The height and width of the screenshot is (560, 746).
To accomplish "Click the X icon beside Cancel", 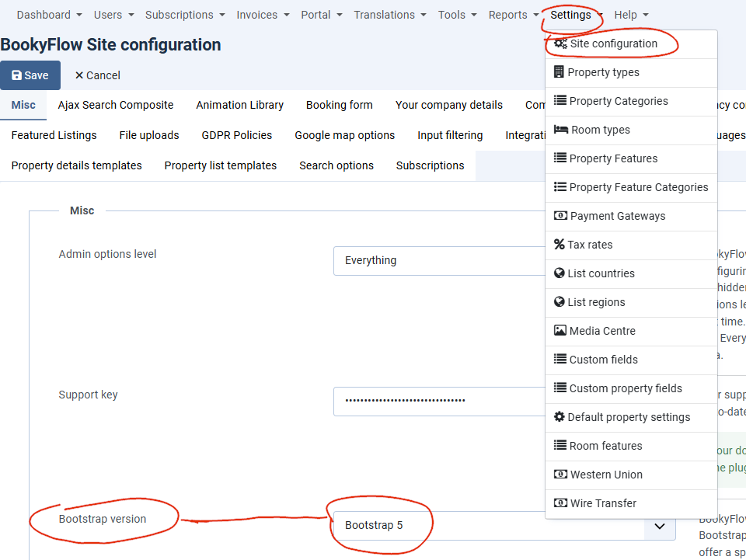I will coord(79,75).
